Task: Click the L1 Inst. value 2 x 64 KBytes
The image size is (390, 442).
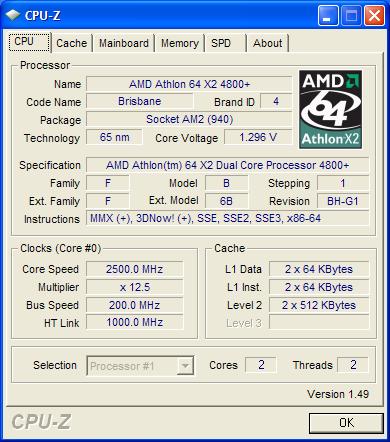Action: point(319,287)
